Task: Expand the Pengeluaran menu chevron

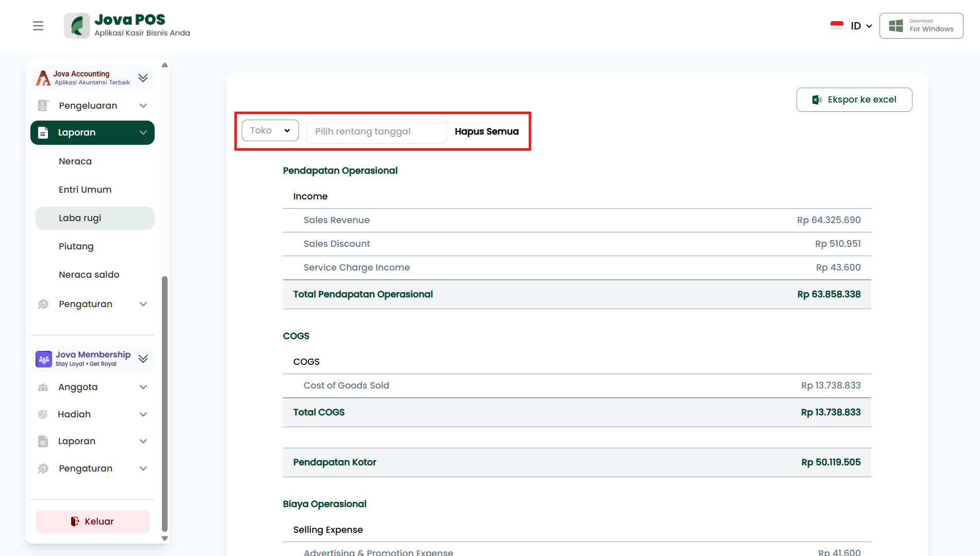Action: [x=143, y=106]
